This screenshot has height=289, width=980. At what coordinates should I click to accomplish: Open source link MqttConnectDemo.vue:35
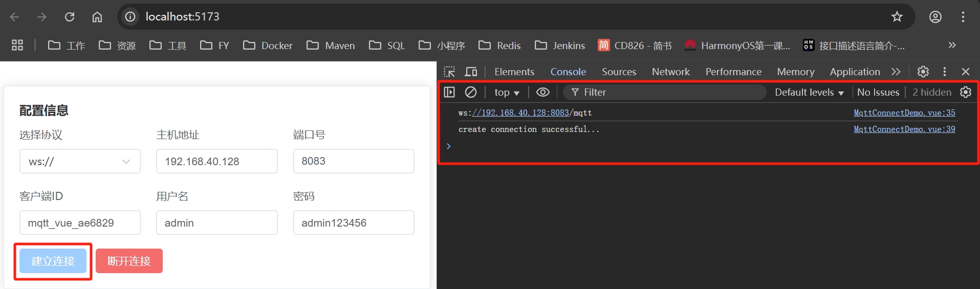tap(904, 113)
